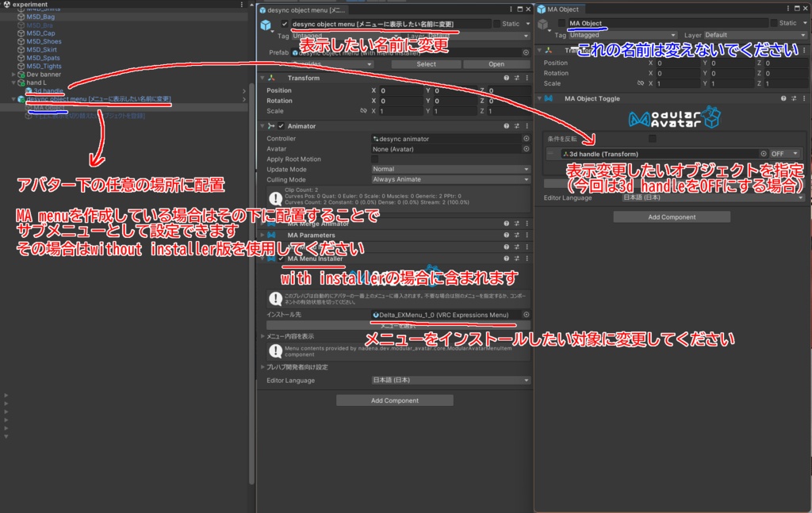
Task: Open OFF state dropdown for 3d handle
Action: [x=784, y=154]
